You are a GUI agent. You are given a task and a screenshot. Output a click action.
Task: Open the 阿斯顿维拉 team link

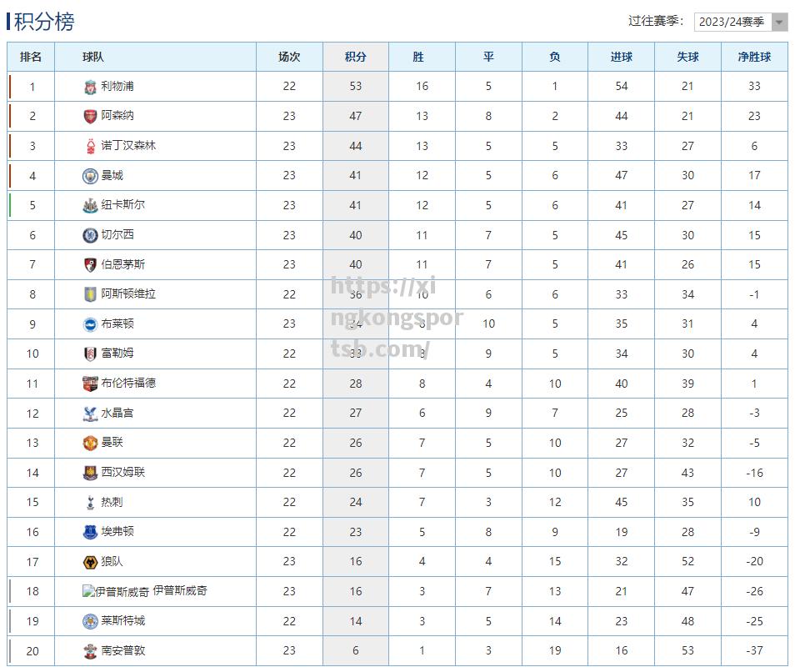pyautogui.click(x=128, y=294)
